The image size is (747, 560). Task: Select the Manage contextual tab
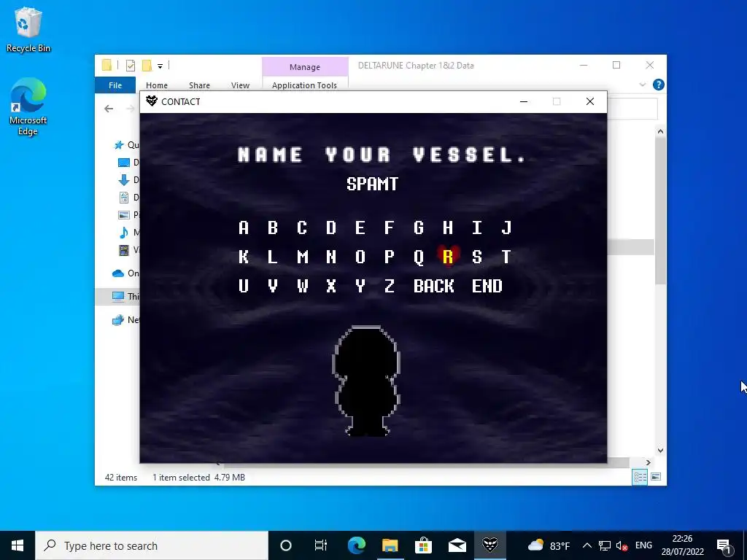coord(305,67)
